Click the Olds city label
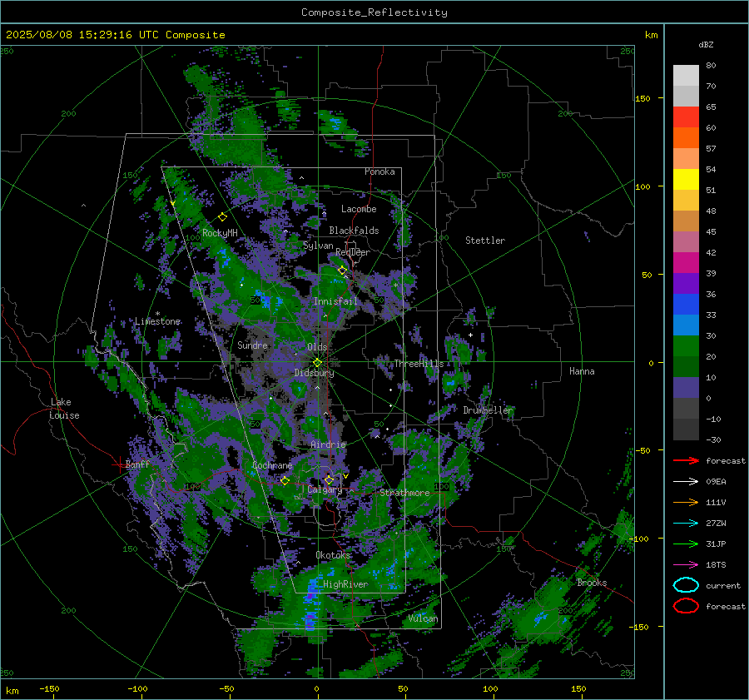This screenshot has width=749, height=700. tap(317, 347)
